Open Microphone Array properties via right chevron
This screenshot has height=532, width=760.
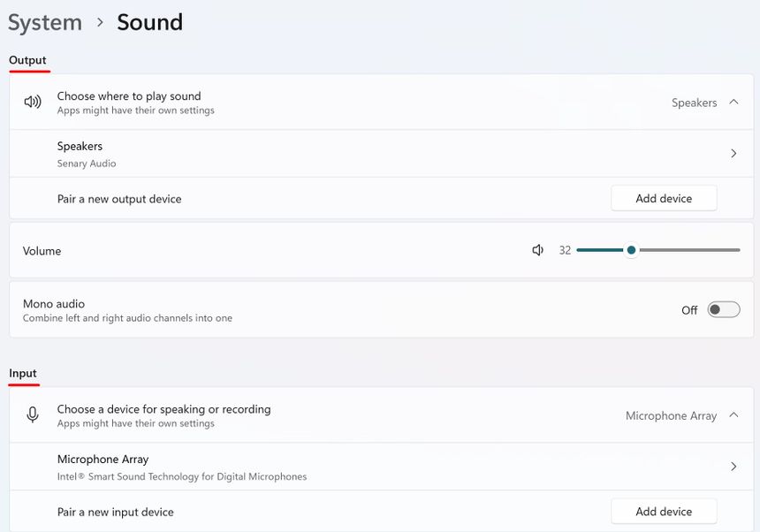click(x=733, y=467)
